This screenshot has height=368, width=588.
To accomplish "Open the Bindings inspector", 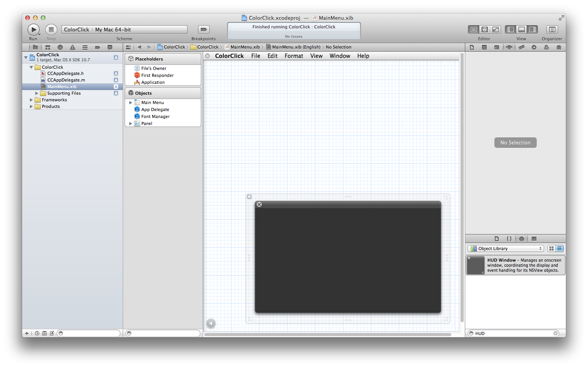I will pos(546,47).
